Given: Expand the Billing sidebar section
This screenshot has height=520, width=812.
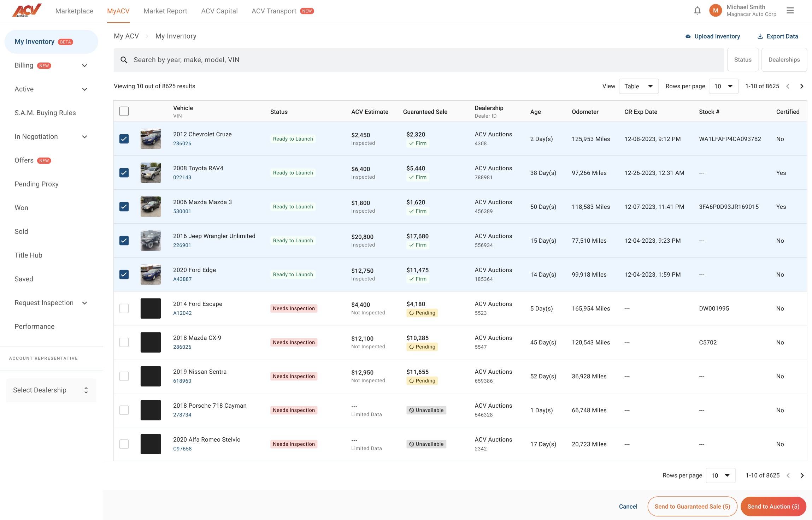Looking at the screenshot, I should (x=84, y=66).
